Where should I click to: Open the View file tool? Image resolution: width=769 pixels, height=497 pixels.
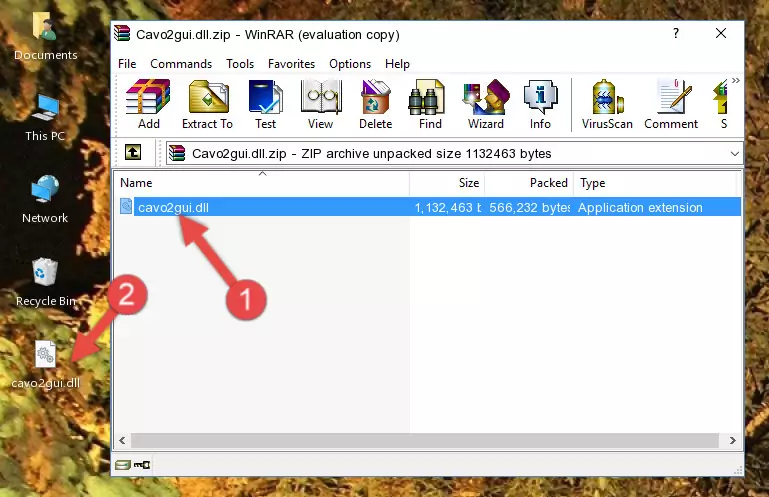pyautogui.click(x=321, y=105)
